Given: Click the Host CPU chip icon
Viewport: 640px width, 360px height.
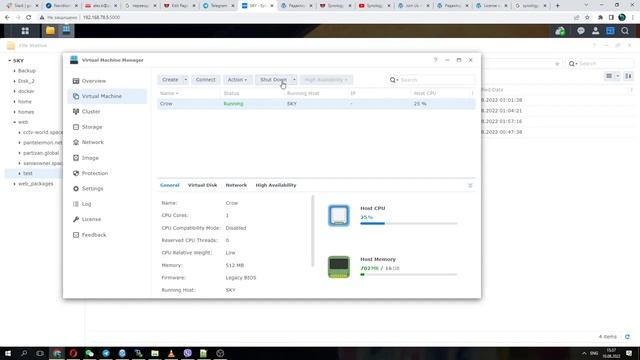Looking at the screenshot, I should pos(339,215).
